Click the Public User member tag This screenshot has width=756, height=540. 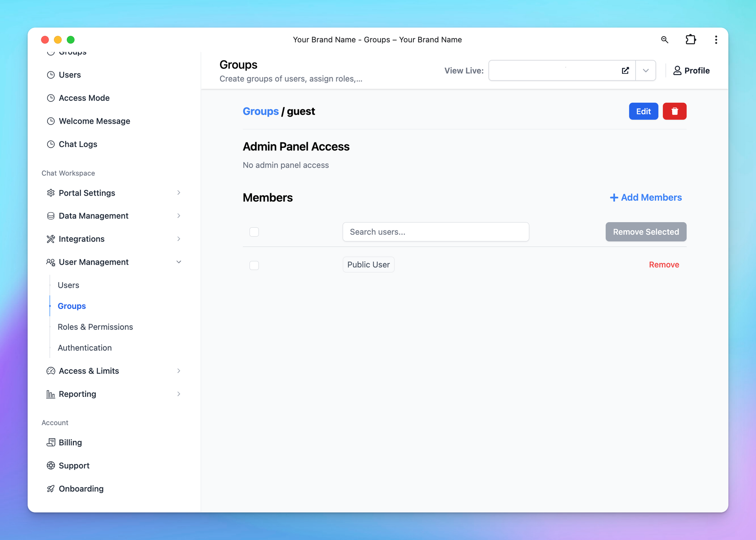368,265
